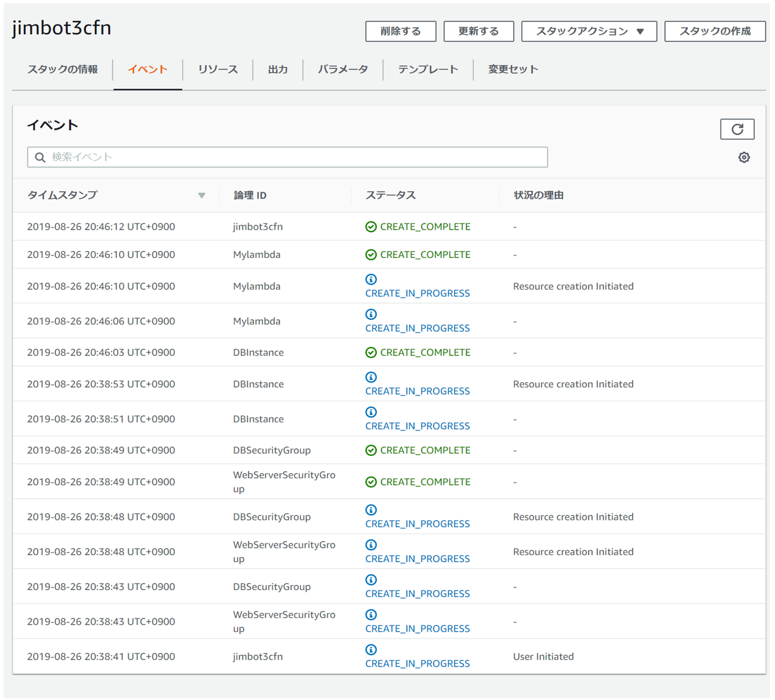Click the check icon on the DBInstance CREATE_COMPLETE row
The height and width of the screenshot is (700, 775).
[371, 353]
